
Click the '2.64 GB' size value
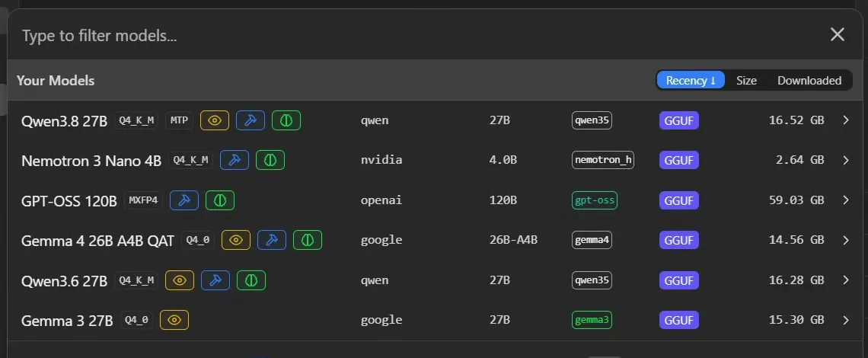800,160
